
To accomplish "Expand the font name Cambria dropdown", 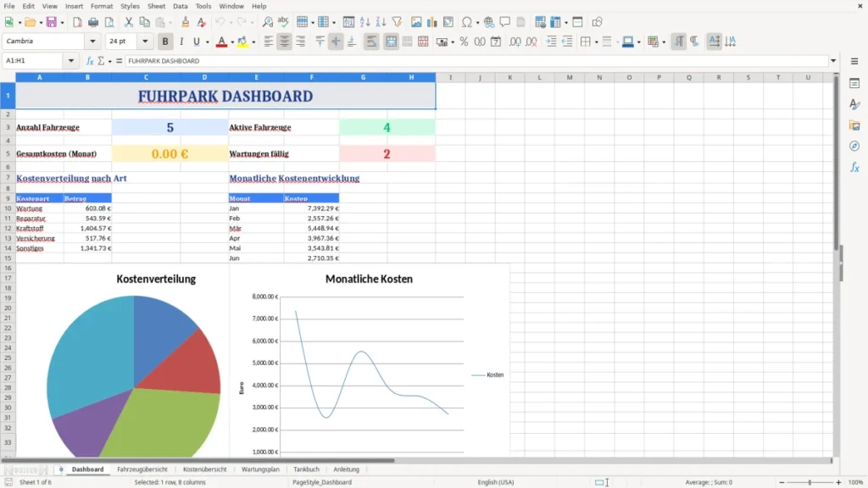I will [x=92, y=42].
